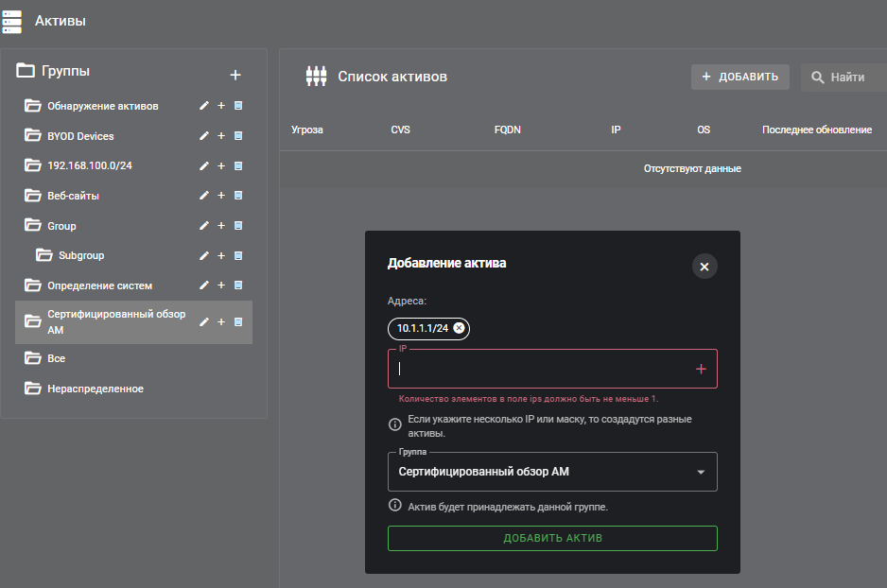Click the red plus icon in IP field
The image size is (887, 588).
coord(701,370)
